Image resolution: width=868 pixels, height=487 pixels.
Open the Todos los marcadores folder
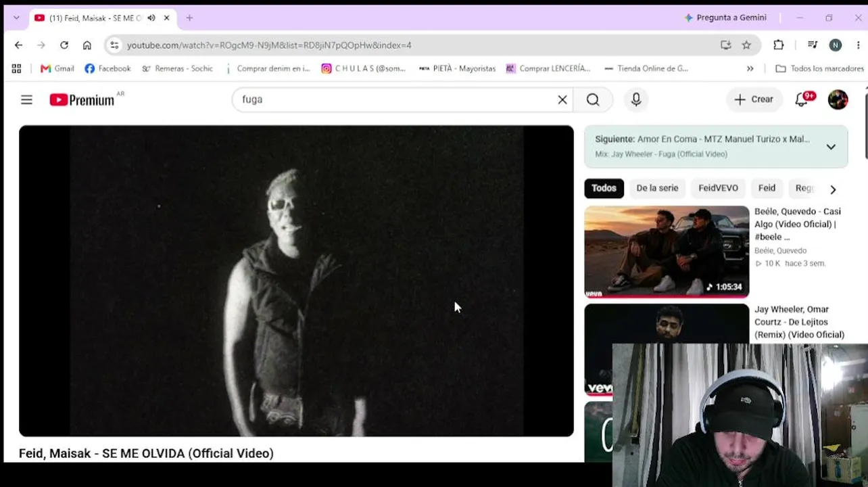(820, 68)
